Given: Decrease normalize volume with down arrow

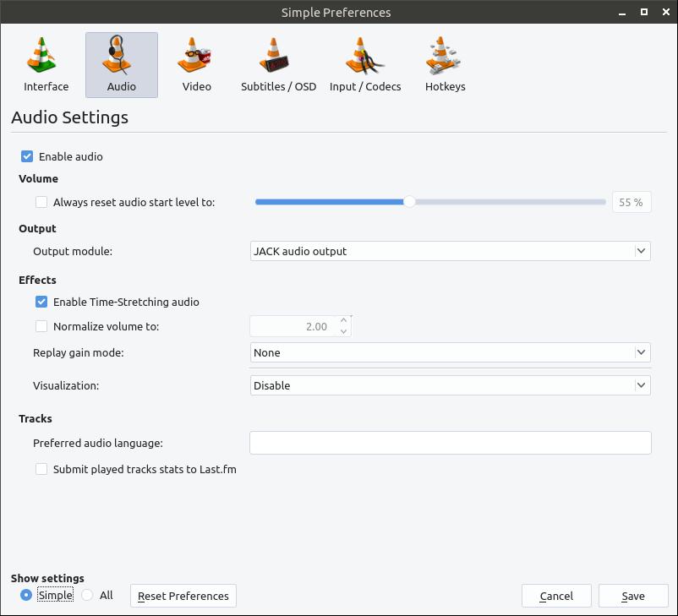Looking at the screenshot, I should (x=344, y=331).
